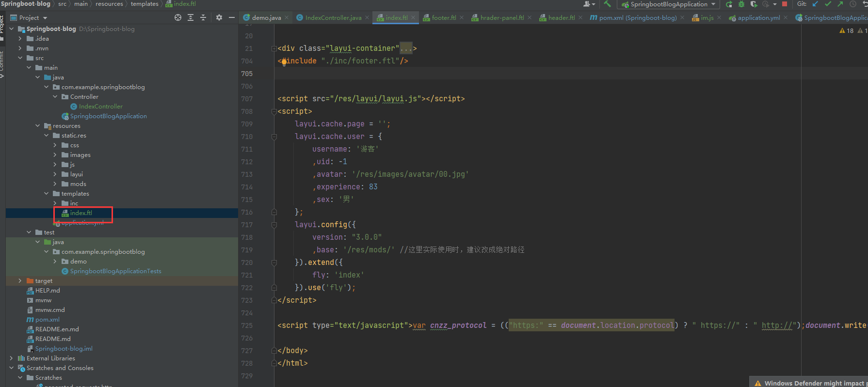Collapse the src folder in tree
The height and width of the screenshot is (387, 868).
[x=20, y=58]
